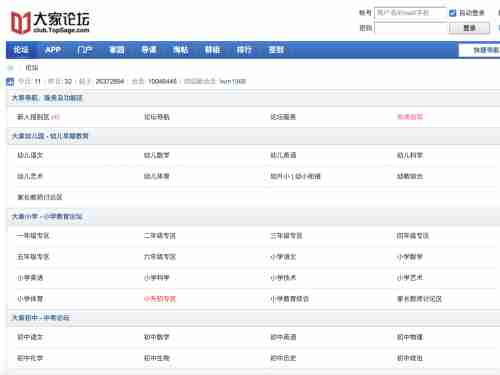
Task: Open the 幼儿英语 forum
Action: click(283, 155)
